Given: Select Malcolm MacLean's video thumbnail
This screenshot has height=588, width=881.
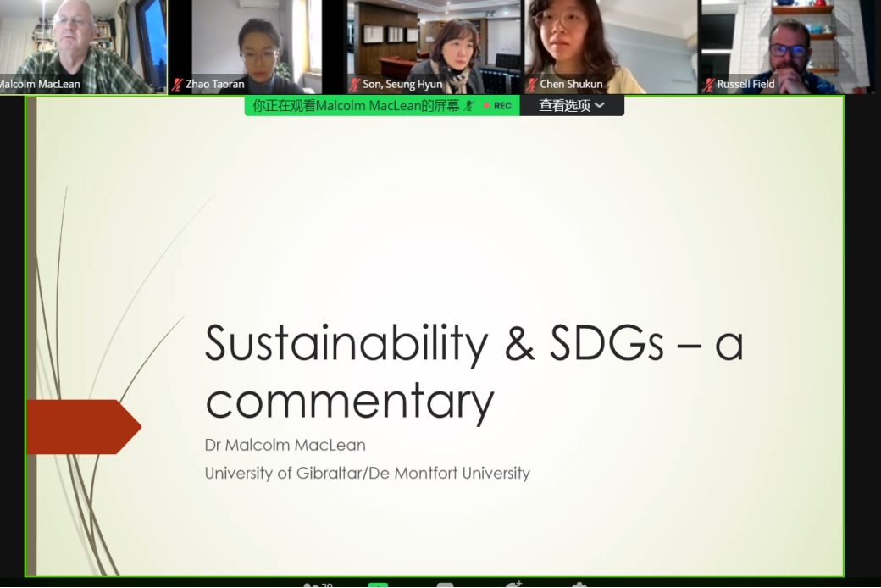Looking at the screenshot, I should pos(83,47).
